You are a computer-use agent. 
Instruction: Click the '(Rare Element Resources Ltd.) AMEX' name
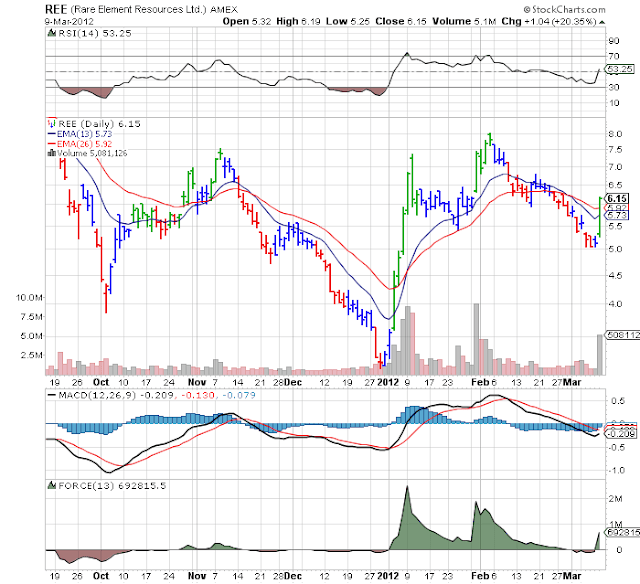coord(154,9)
